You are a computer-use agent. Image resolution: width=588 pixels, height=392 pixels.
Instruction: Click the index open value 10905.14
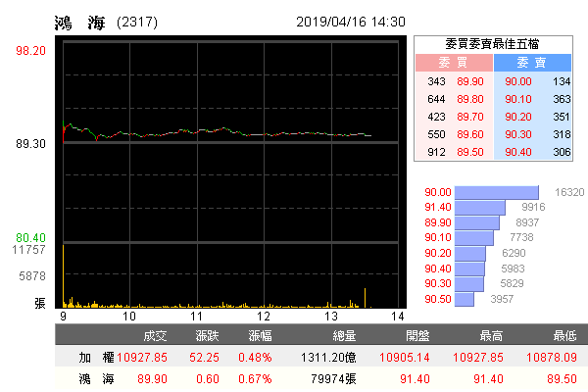click(x=404, y=357)
